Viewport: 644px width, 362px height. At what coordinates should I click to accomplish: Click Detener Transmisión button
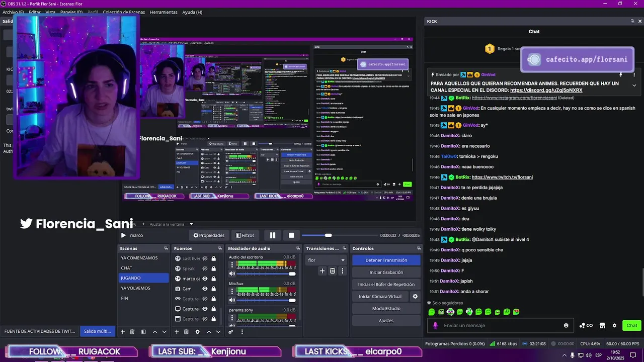pos(386,260)
